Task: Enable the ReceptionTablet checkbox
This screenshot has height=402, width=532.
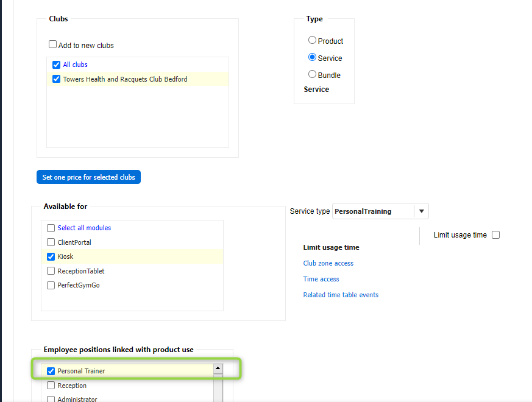Action: pos(51,271)
